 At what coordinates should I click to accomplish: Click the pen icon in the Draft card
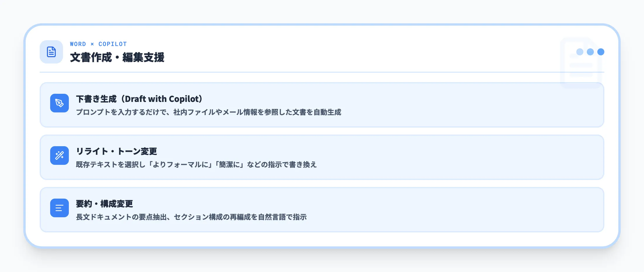click(x=60, y=103)
